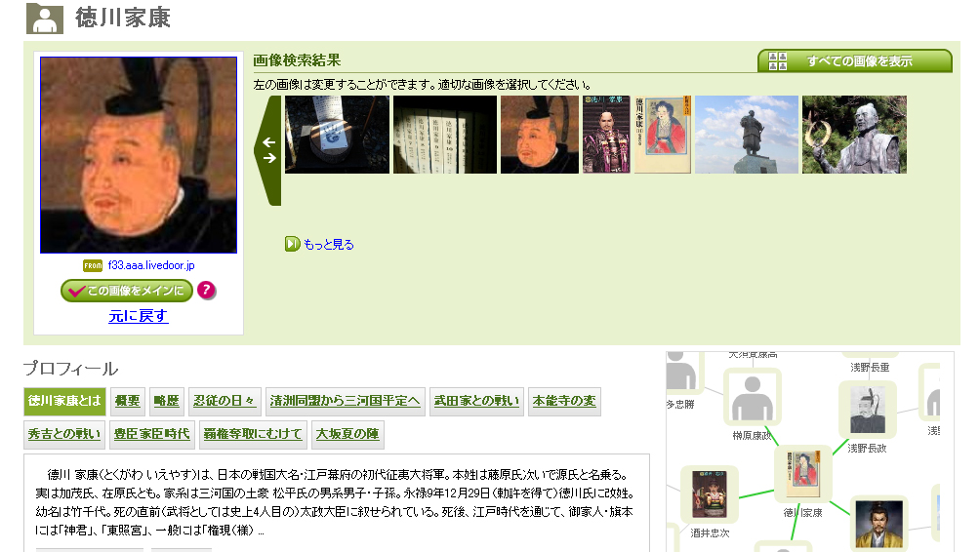Click the person icon beside 徳川家康 title
This screenshot has width=980, height=552.
pos(44,19)
